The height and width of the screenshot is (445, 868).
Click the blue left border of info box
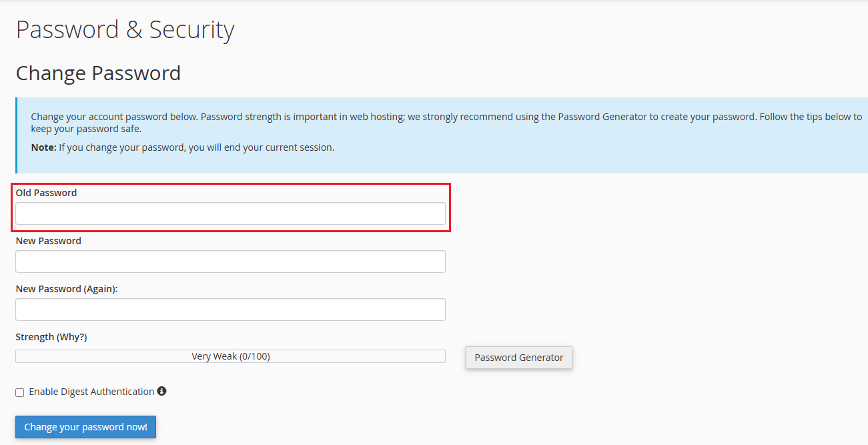click(x=17, y=135)
